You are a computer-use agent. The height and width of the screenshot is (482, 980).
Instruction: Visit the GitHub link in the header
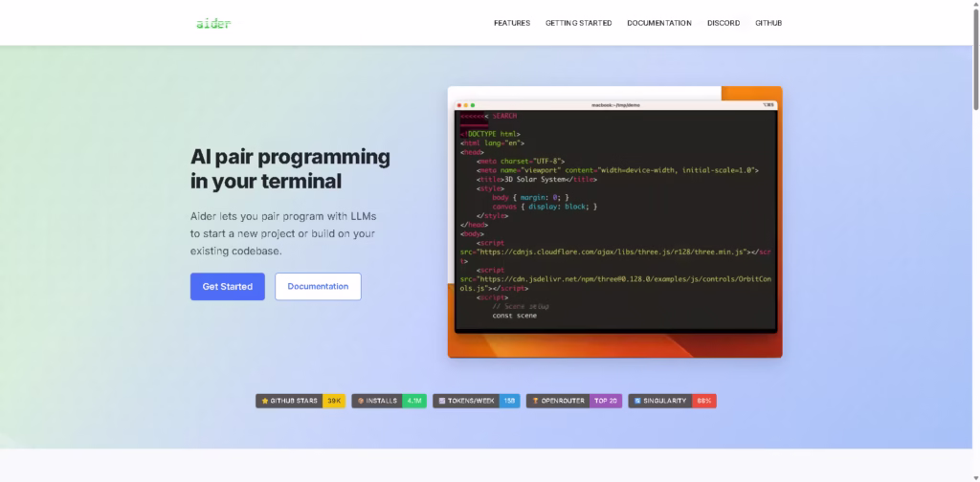point(768,23)
